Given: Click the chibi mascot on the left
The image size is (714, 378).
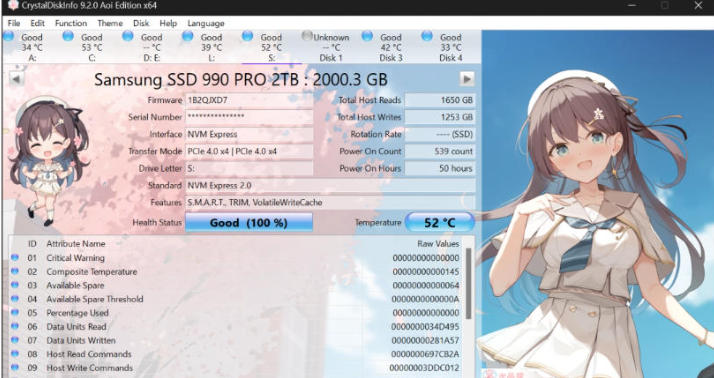Looking at the screenshot, I should pyautogui.click(x=48, y=162).
